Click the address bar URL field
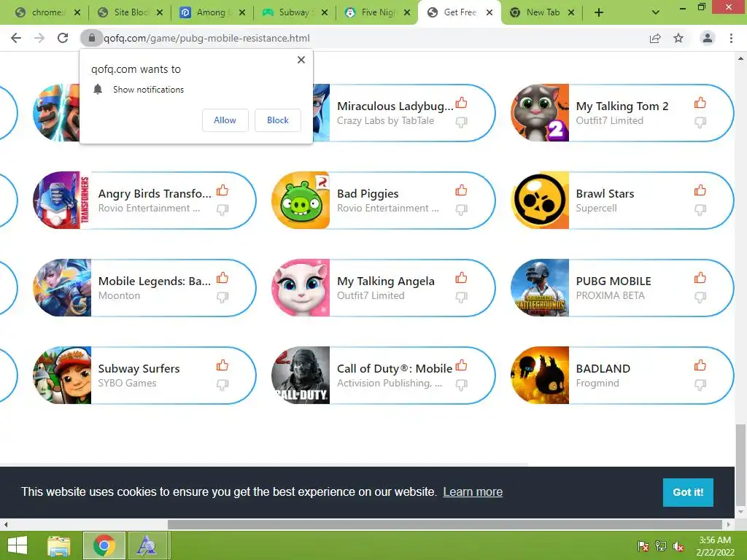 pyautogui.click(x=371, y=38)
